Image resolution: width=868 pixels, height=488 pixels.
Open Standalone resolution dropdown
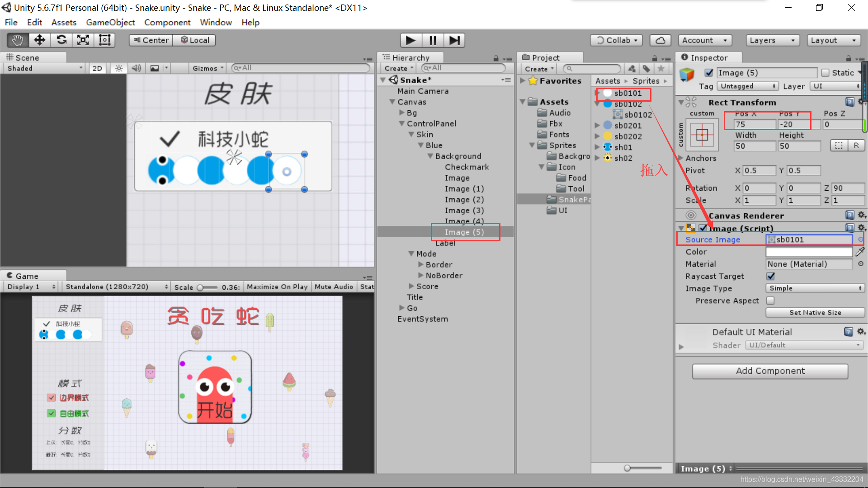pyautogui.click(x=117, y=286)
